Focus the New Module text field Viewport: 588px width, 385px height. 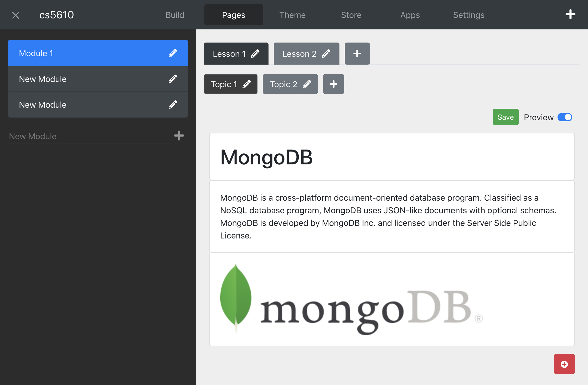[89, 136]
